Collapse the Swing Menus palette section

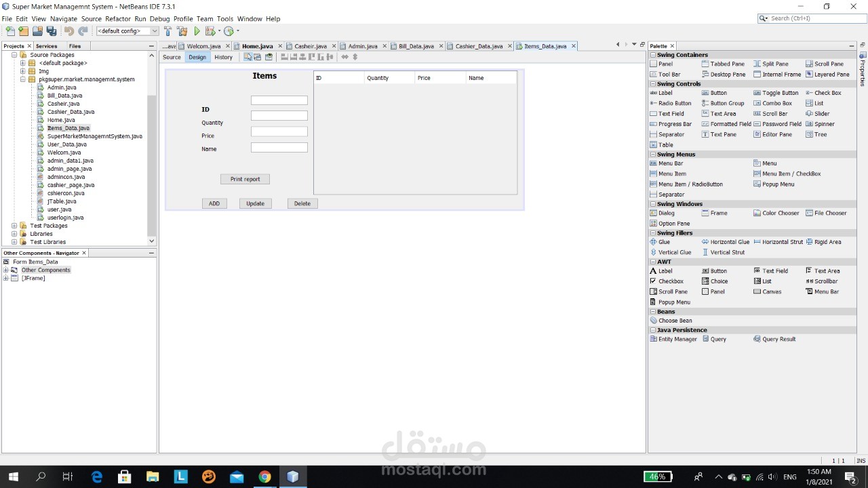[x=653, y=155]
